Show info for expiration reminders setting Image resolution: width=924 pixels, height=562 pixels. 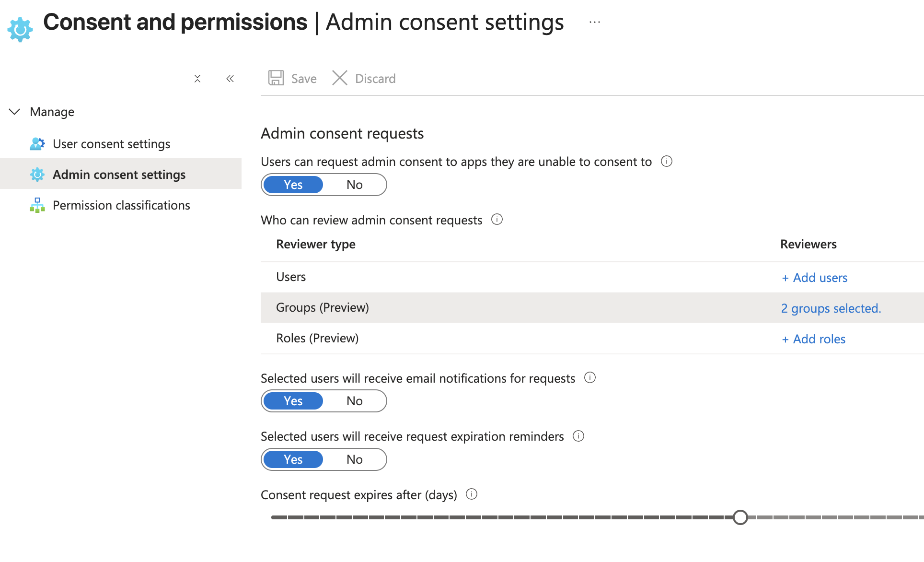coord(578,436)
